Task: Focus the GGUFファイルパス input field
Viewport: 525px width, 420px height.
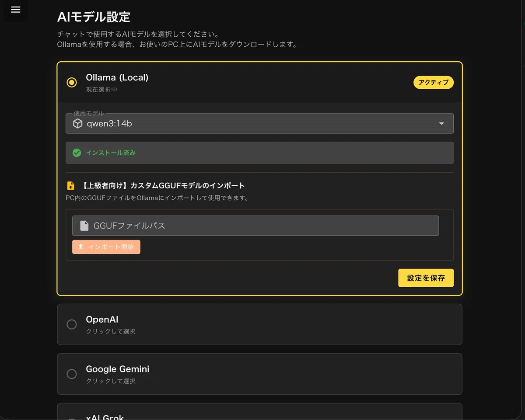Action: pyautogui.click(x=255, y=226)
